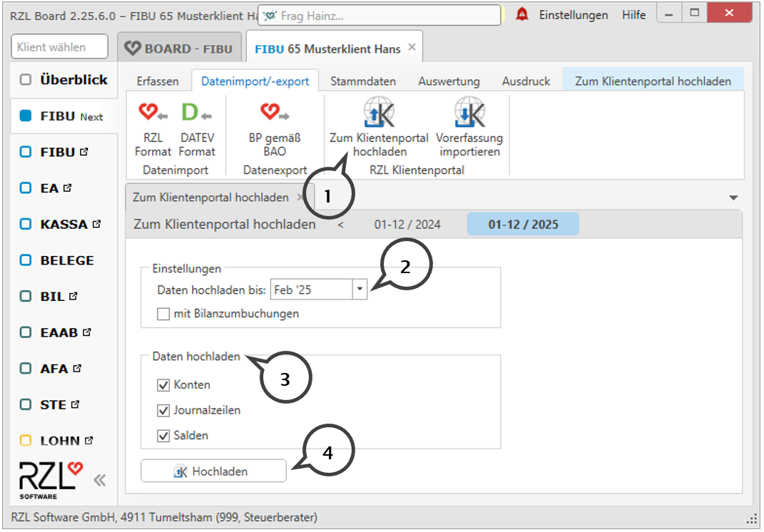Toggle the Journalzeilen checkbox
The height and width of the screenshot is (532, 764).
point(163,410)
